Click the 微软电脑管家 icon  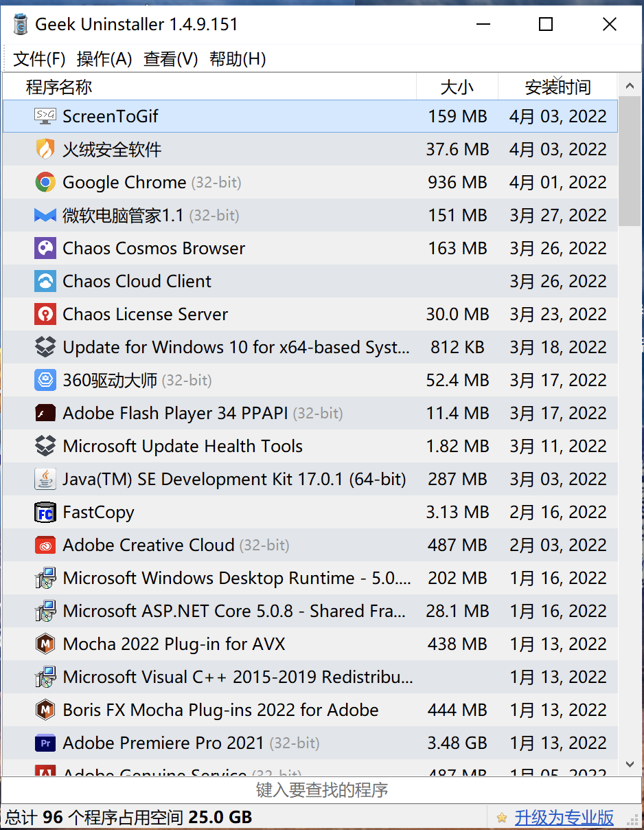coord(45,215)
